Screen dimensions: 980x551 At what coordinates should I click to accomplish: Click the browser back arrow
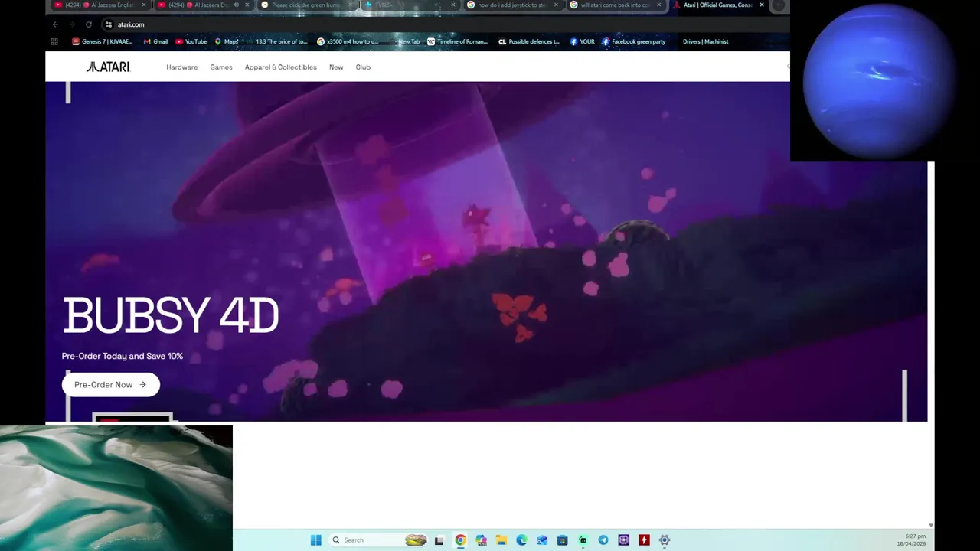tap(55, 24)
